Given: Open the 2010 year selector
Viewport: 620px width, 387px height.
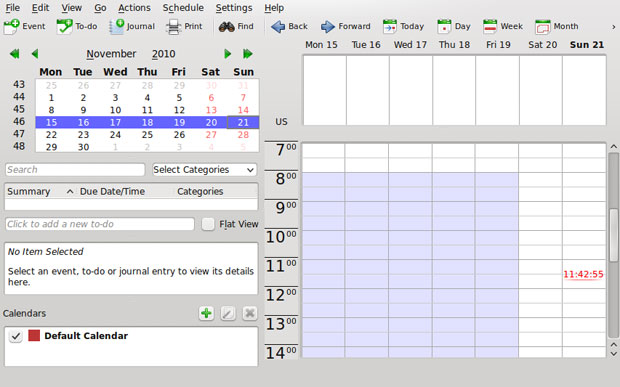Looking at the screenshot, I should click(163, 54).
